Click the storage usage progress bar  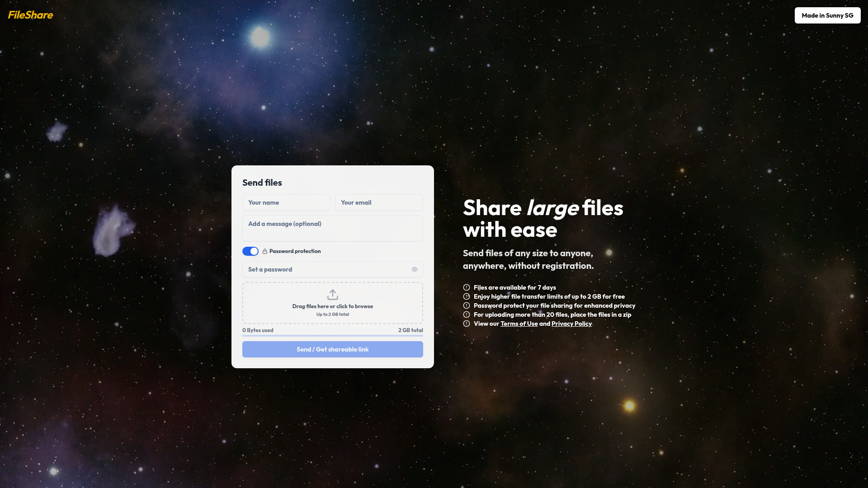click(x=332, y=336)
